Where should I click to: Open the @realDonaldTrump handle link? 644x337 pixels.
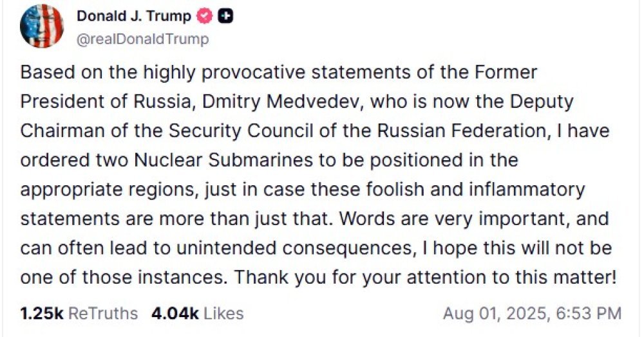pos(143,39)
